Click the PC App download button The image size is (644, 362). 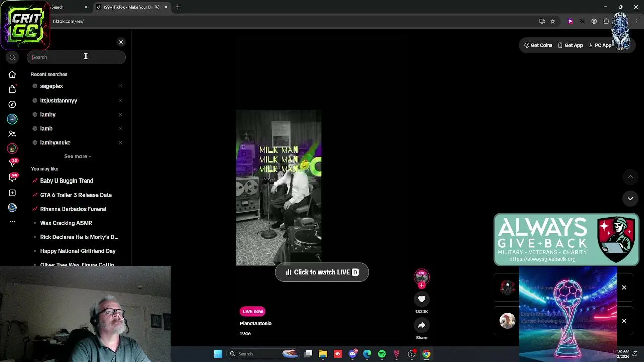tap(600, 45)
